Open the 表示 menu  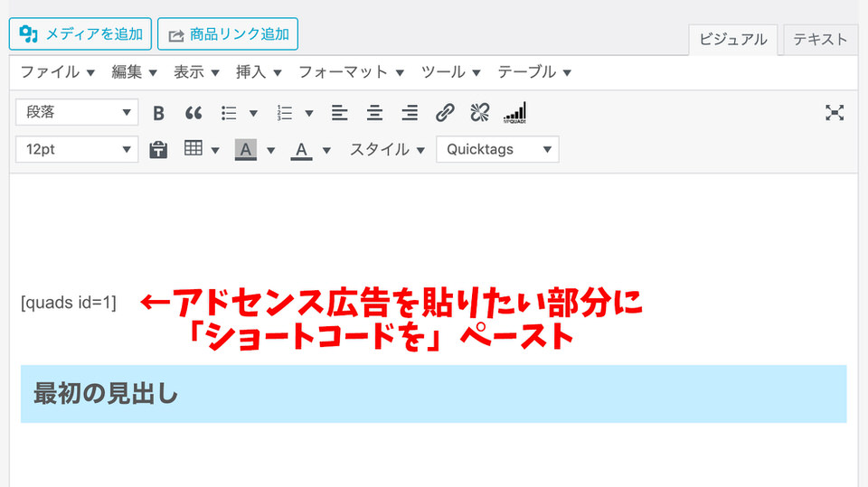[196, 72]
